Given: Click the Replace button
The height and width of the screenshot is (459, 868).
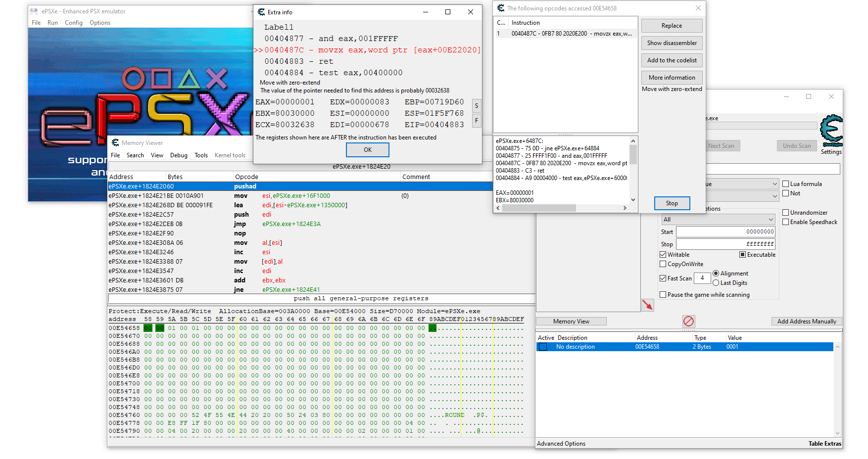Looking at the screenshot, I should point(672,25).
